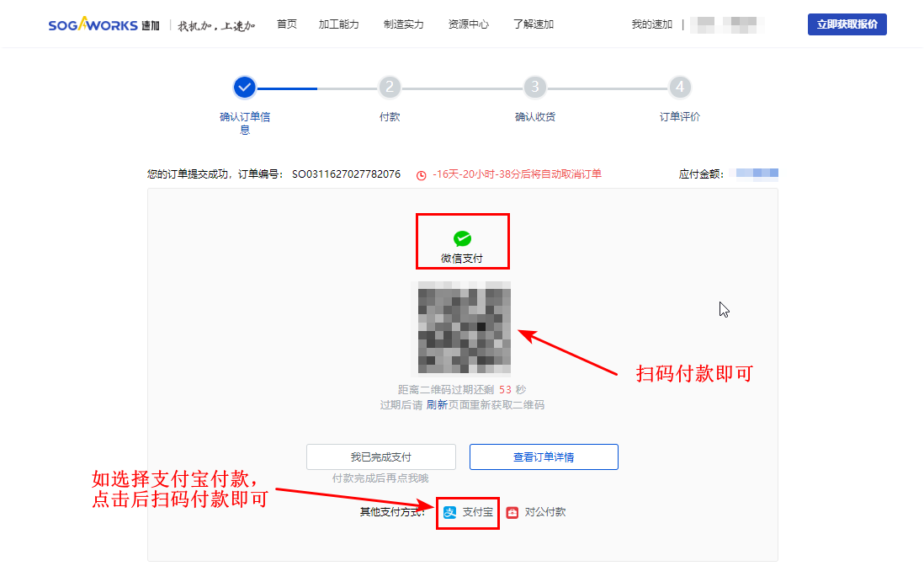Open the 加工能力 menu item
The width and height of the screenshot is (924, 566).
[338, 24]
